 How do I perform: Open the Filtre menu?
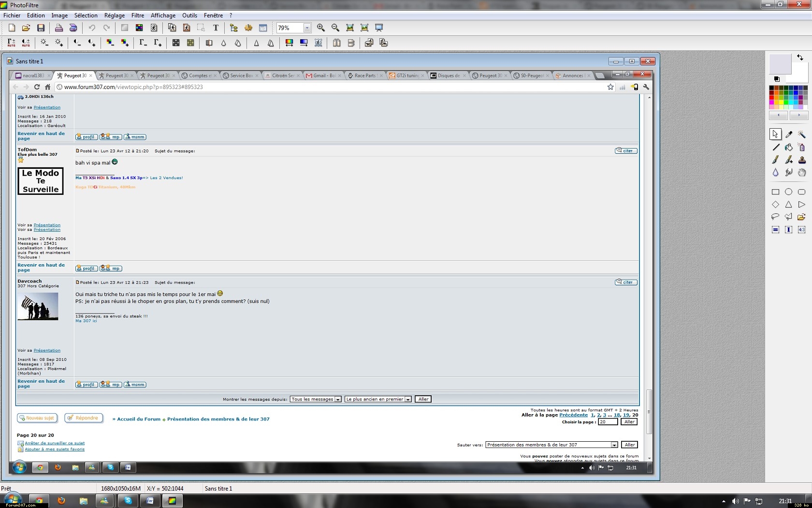tap(138, 15)
